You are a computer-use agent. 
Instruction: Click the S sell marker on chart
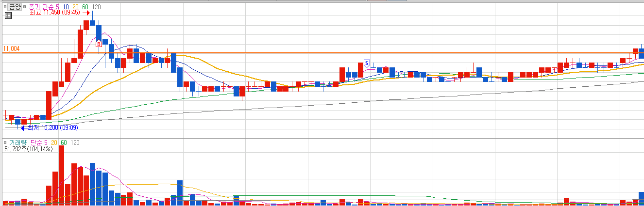(367, 63)
